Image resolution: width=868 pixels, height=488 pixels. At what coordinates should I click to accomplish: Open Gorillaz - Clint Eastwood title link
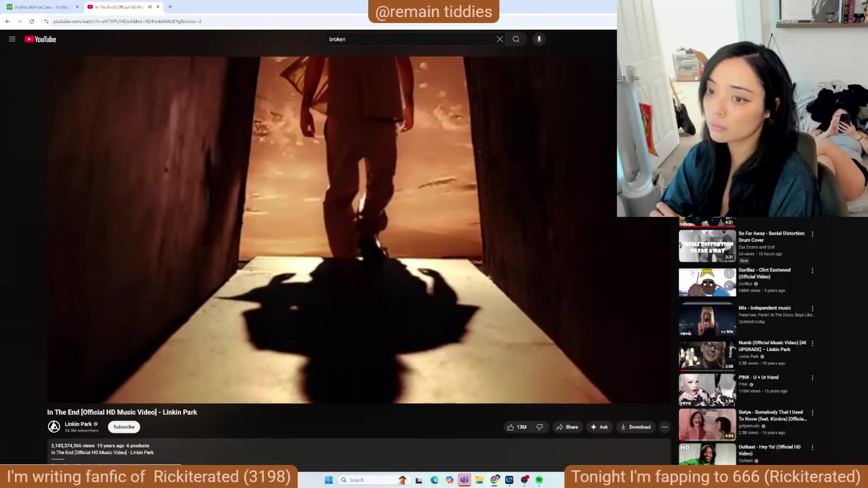coord(764,273)
